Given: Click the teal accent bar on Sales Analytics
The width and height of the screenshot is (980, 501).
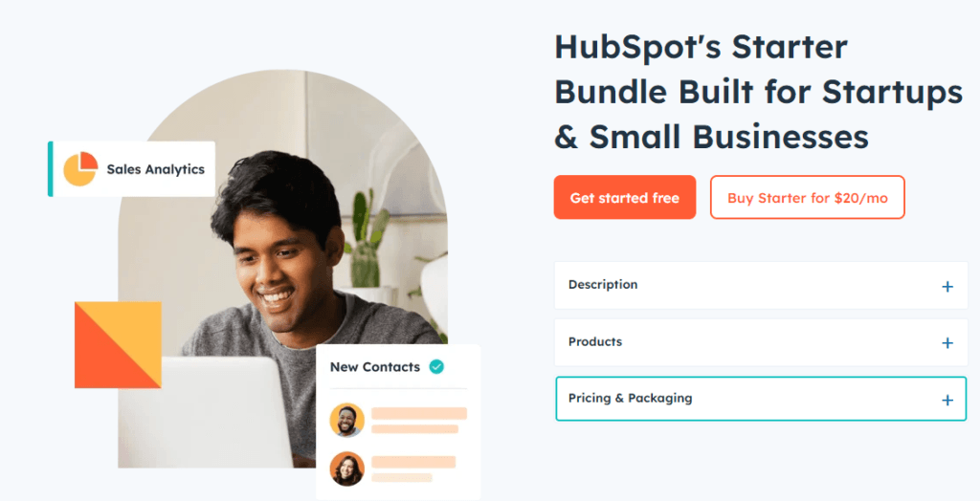Looking at the screenshot, I should pos(51,168).
